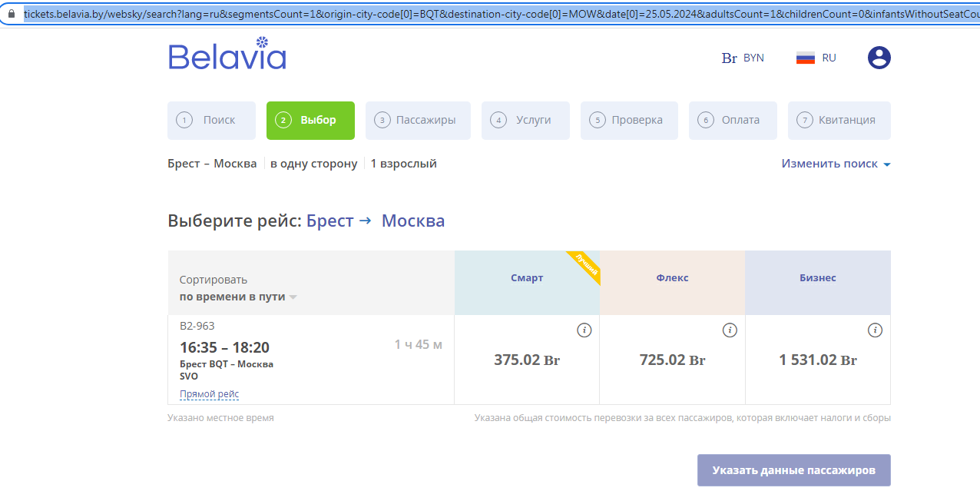
Task: Select Бизнес fare 1 531.02 Br
Action: 818,360
